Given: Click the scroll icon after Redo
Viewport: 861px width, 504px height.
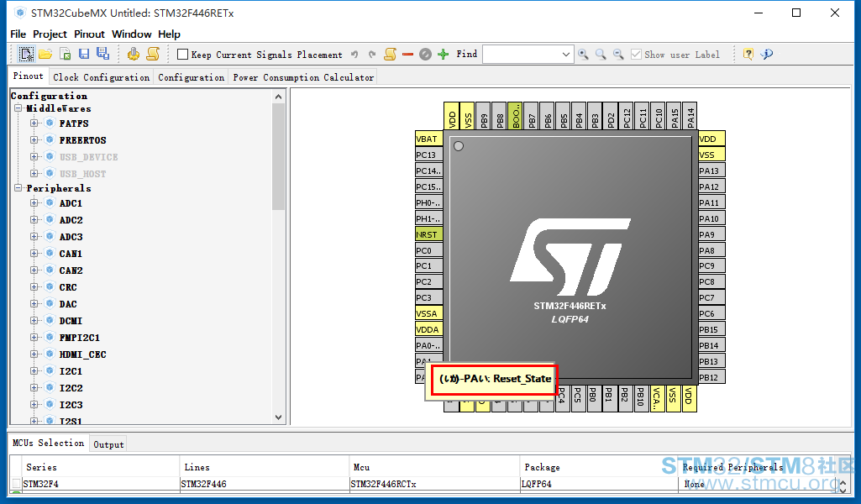Looking at the screenshot, I should (390, 54).
